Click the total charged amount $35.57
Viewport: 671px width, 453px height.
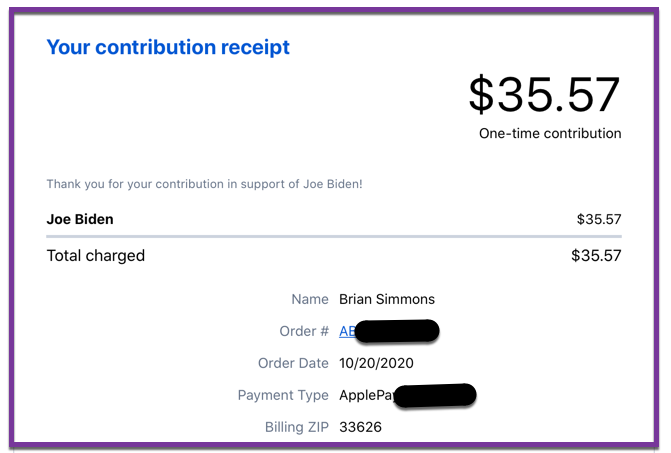click(596, 256)
